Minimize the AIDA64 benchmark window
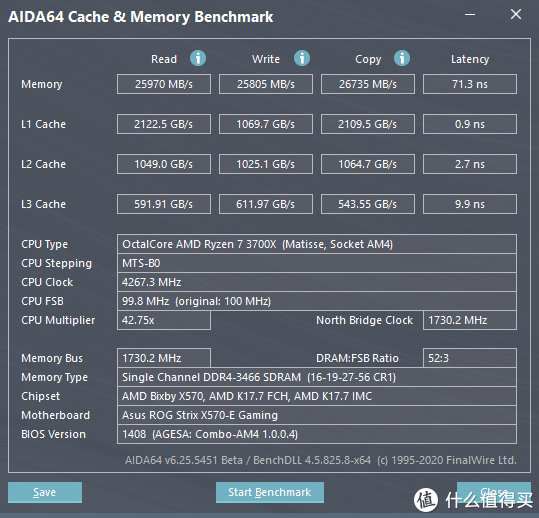The width and height of the screenshot is (539, 518). coord(470,15)
